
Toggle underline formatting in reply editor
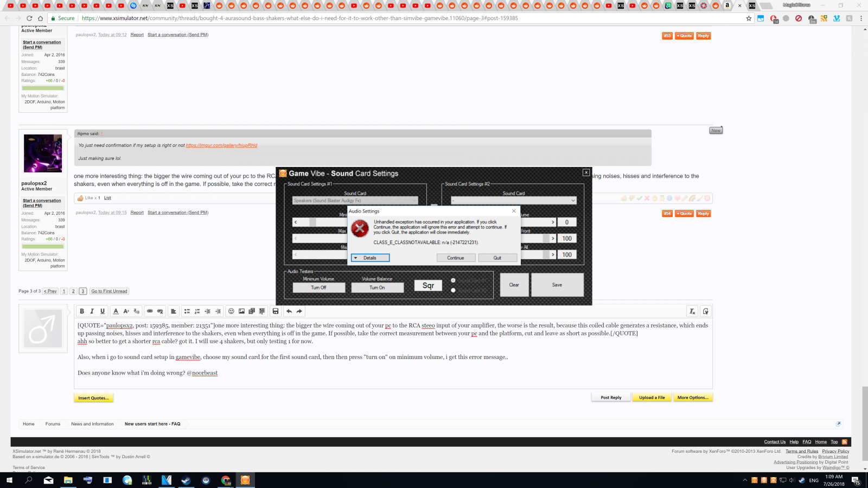pos(103,311)
